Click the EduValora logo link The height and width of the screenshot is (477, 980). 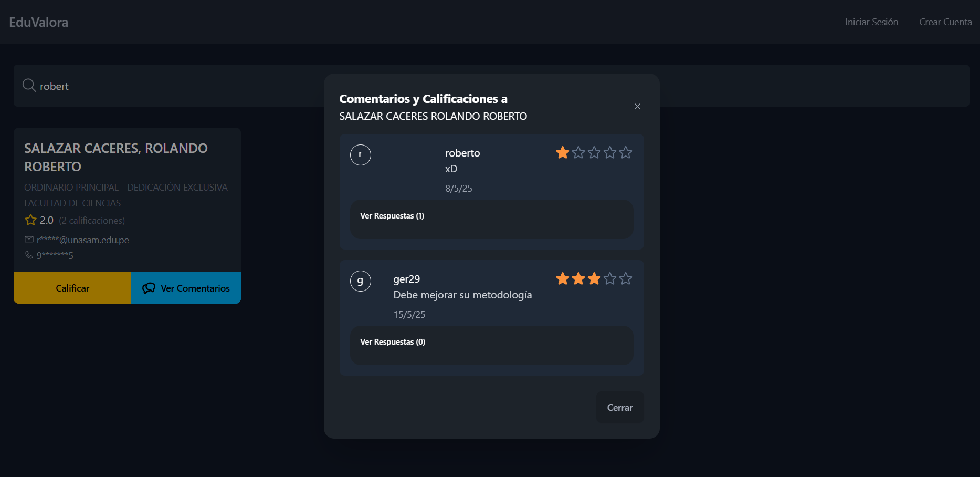(39, 22)
